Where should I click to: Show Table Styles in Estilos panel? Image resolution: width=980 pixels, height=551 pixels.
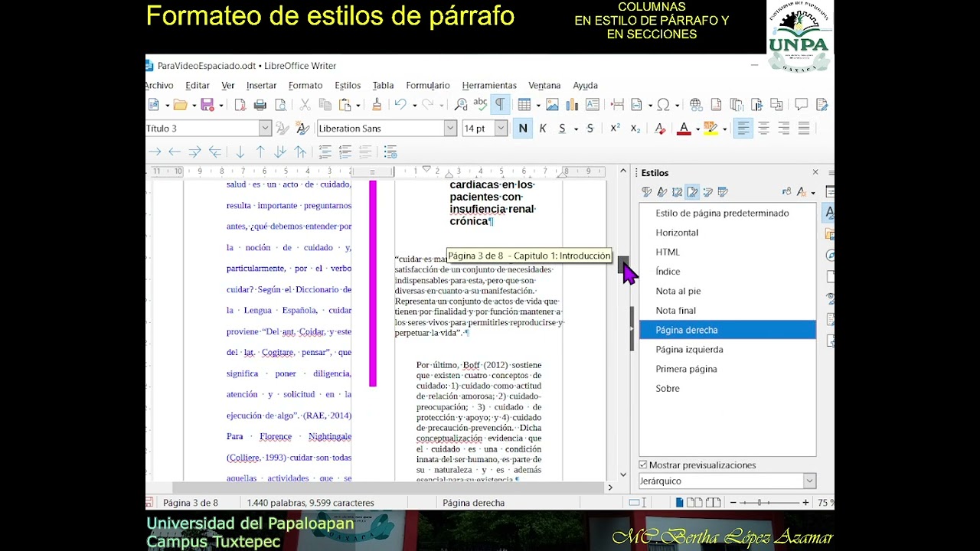click(x=724, y=192)
